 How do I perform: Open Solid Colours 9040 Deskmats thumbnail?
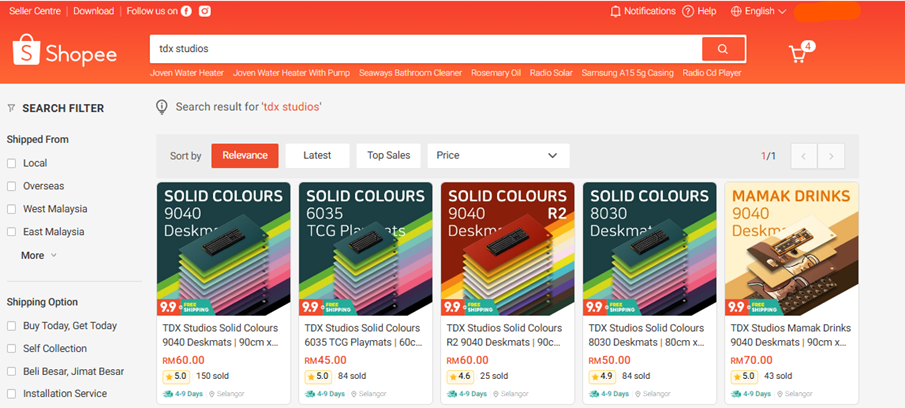pyautogui.click(x=223, y=249)
